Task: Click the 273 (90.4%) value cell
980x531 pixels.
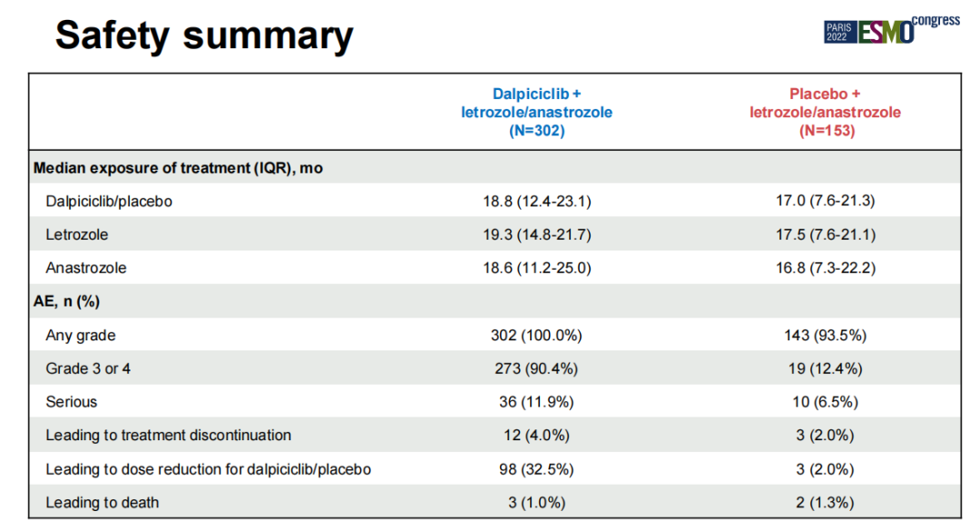Action: pos(536,369)
